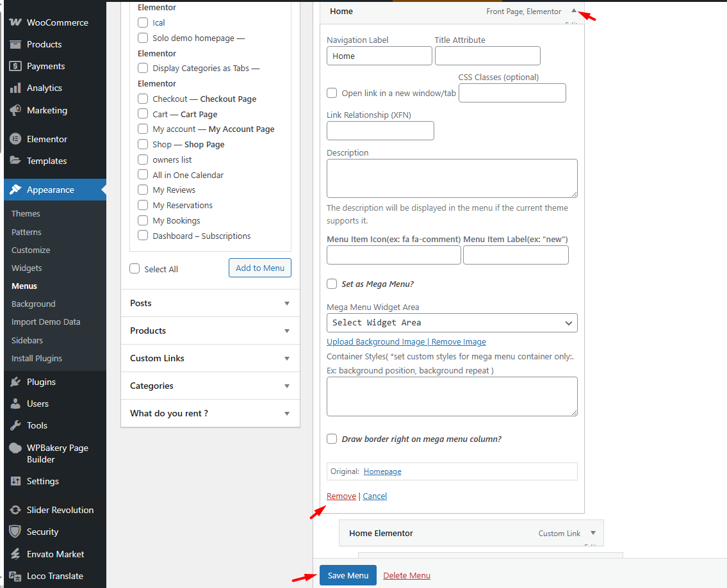Open the Customize submenu item
The image size is (727, 588).
pos(31,250)
